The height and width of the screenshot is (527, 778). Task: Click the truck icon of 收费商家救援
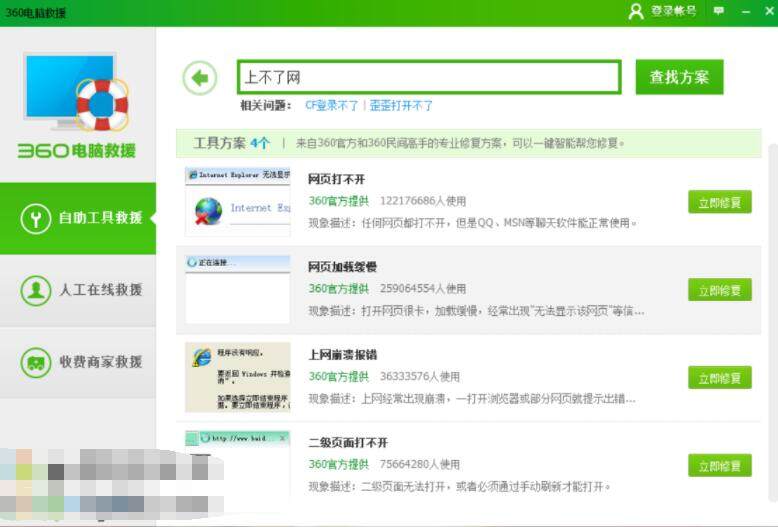coord(36,363)
